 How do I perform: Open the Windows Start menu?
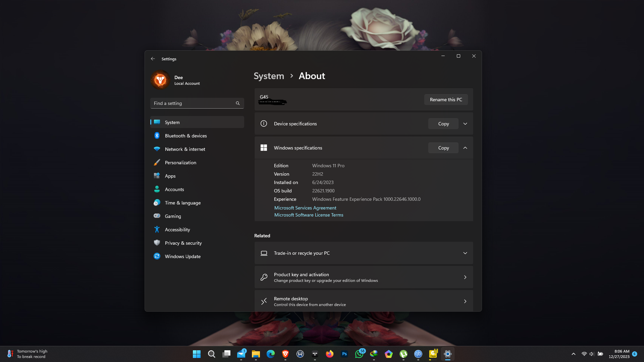(x=197, y=354)
